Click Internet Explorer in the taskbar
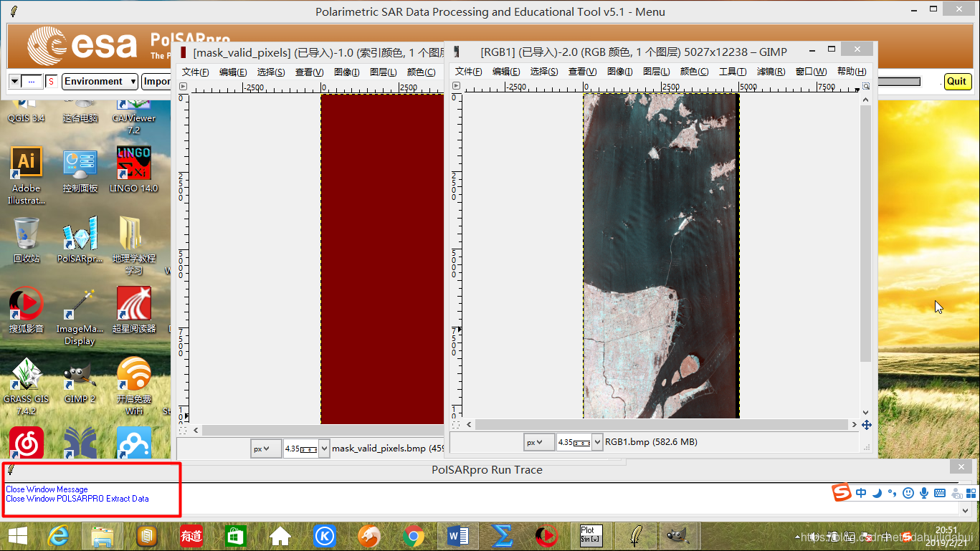The image size is (980, 551). point(60,536)
